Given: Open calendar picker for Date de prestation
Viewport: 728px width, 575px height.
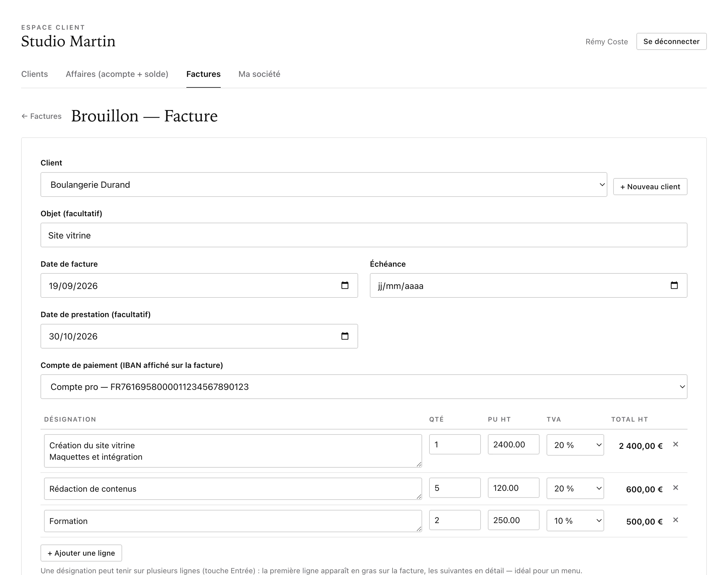Looking at the screenshot, I should 344,336.
